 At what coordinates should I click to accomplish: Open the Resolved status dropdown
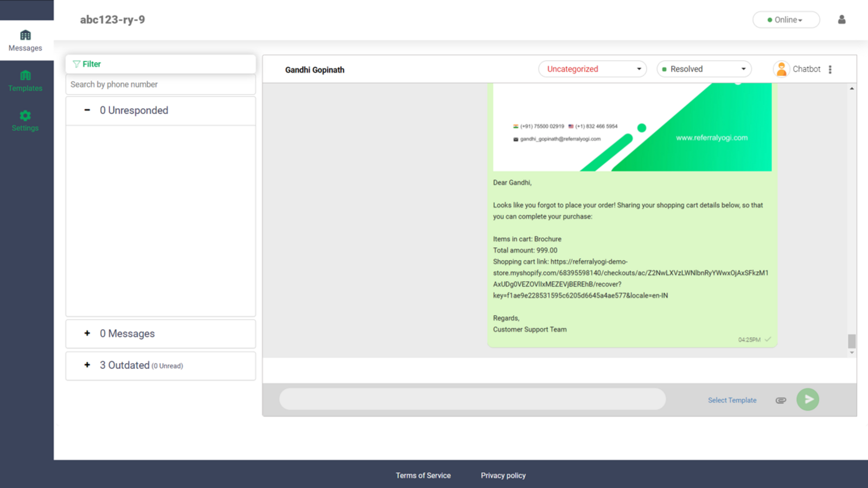pyautogui.click(x=704, y=69)
